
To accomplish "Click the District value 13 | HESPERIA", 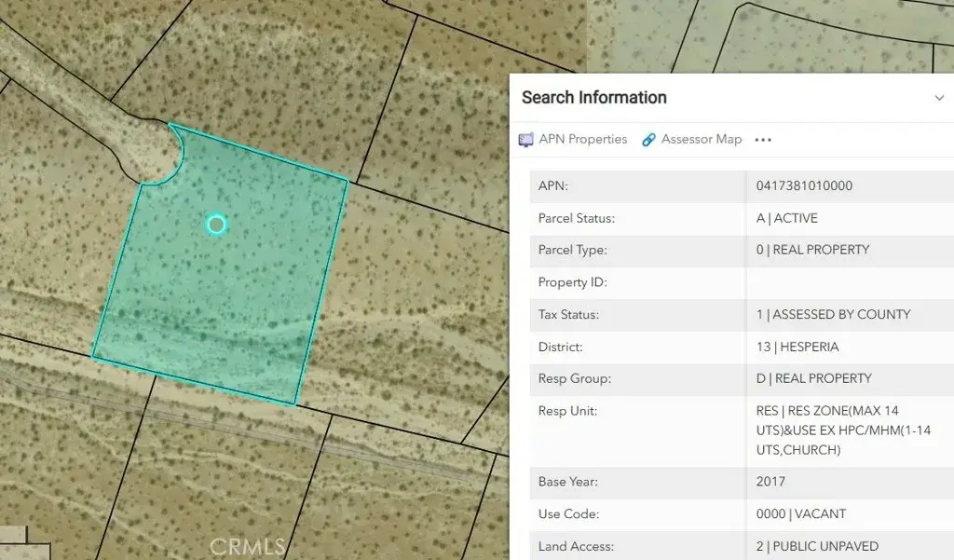I will tap(797, 347).
